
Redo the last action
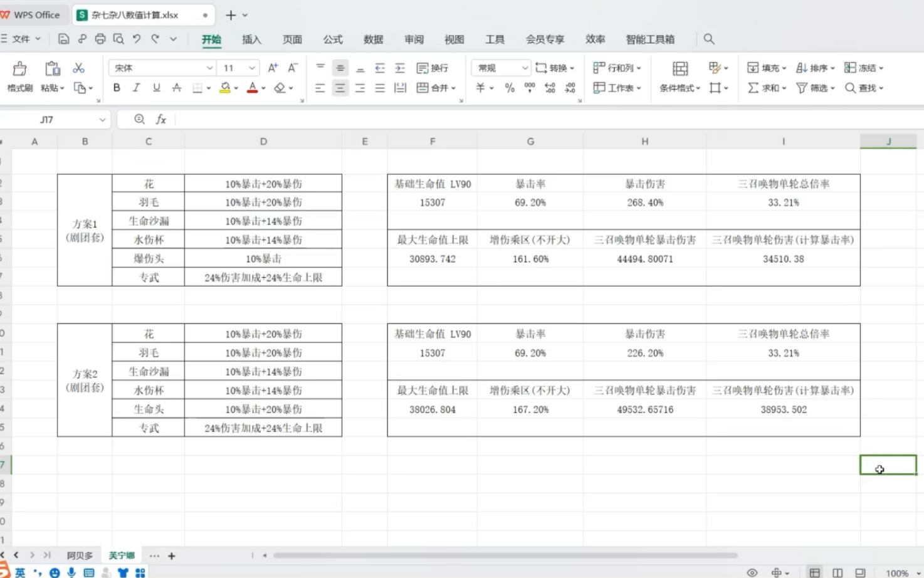[155, 39]
